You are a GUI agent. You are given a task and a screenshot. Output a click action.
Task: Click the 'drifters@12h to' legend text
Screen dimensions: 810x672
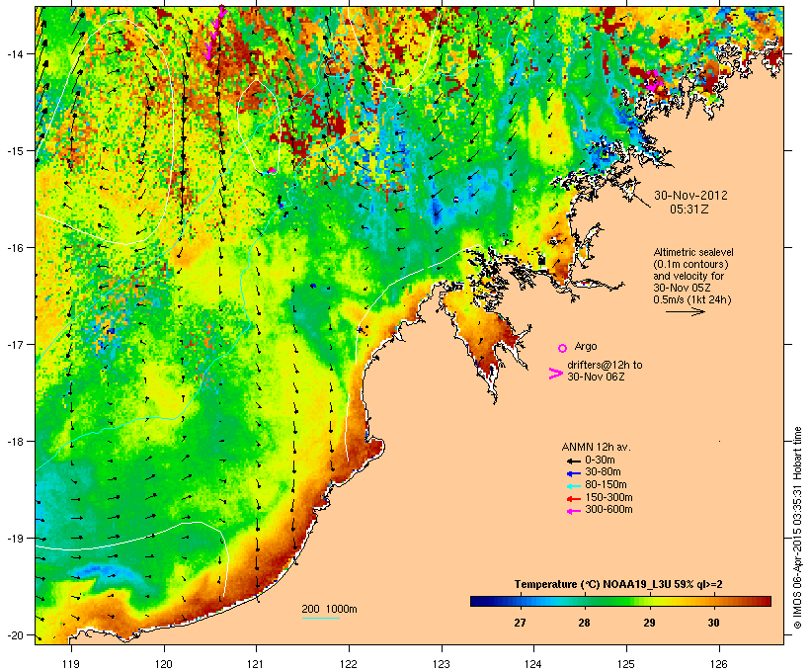605,365
